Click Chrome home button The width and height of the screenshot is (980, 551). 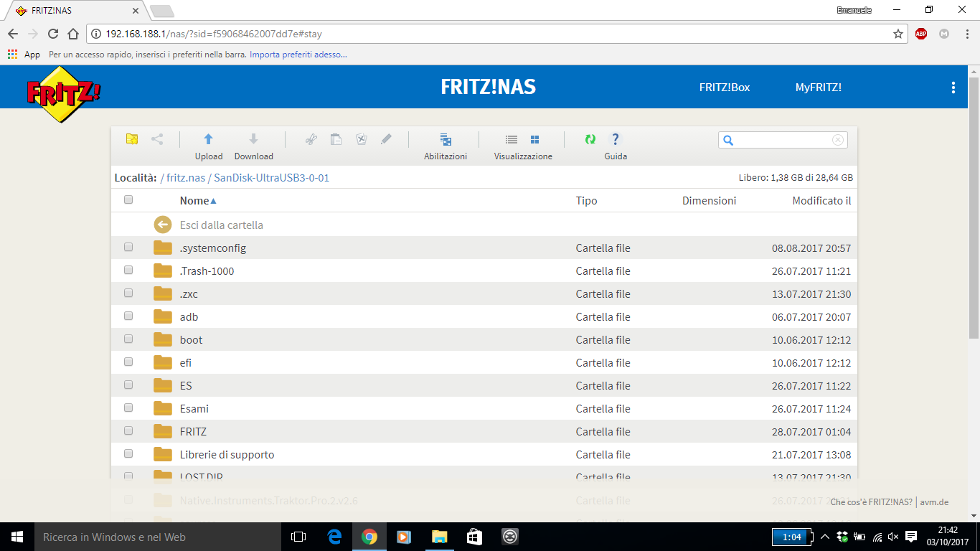click(x=73, y=34)
